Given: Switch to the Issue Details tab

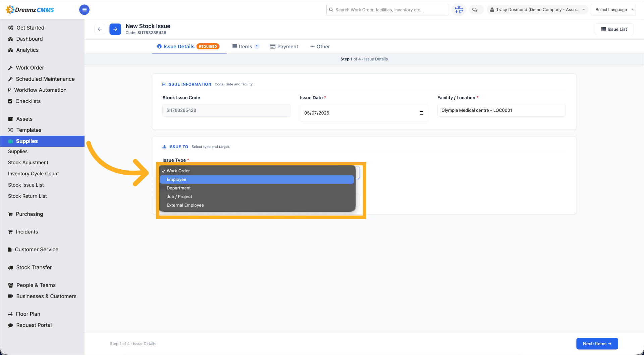Looking at the screenshot, I should pos(189,47).
